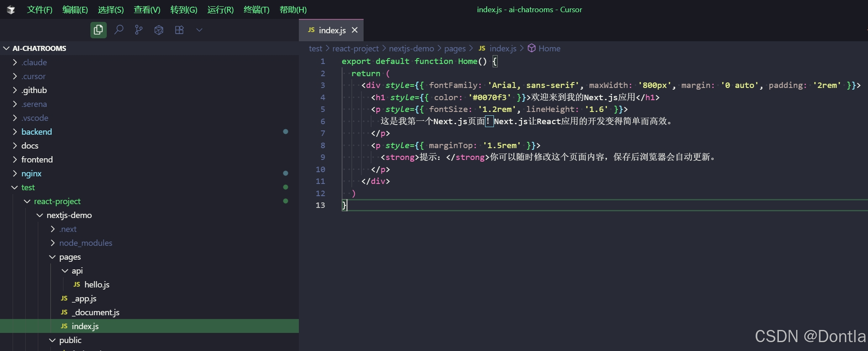The height and width of the screenshot is (351, 868).
Task: Open _document.js in the file tree
Action: click(149, 312)
